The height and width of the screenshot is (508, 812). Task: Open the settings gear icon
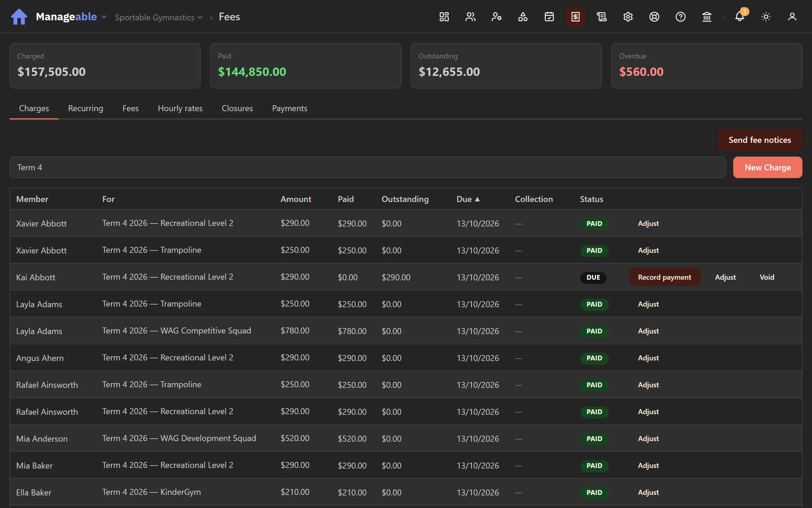(628, 17)
